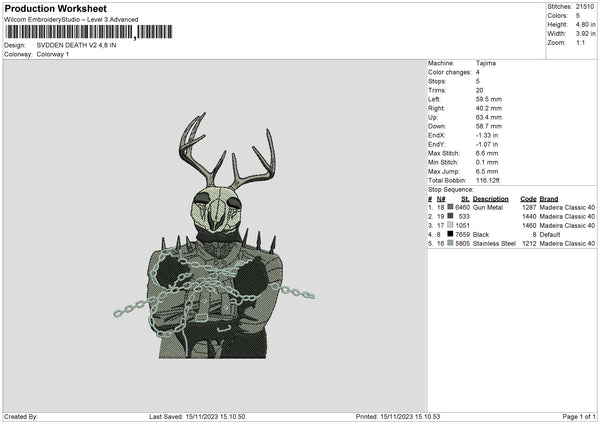Viewport: 600px width, 424px height.
Task: Click the 'Default' brand text in row 4
Action: (550, 234)
